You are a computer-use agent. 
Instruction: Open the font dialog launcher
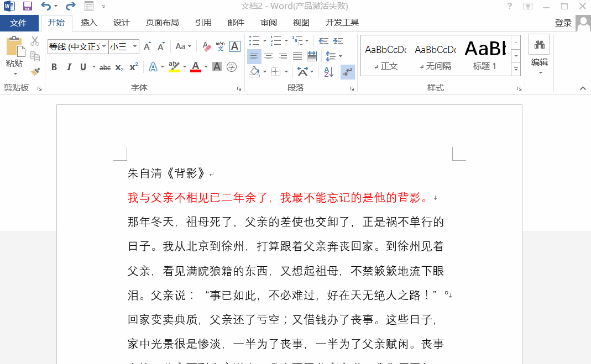[x=239, y=89]
